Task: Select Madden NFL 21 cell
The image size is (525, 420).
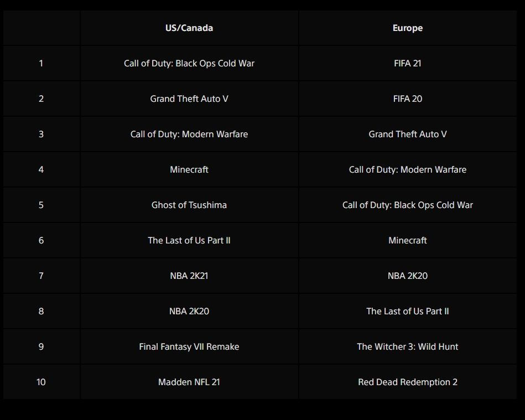Action: click(x=189, y=382)
